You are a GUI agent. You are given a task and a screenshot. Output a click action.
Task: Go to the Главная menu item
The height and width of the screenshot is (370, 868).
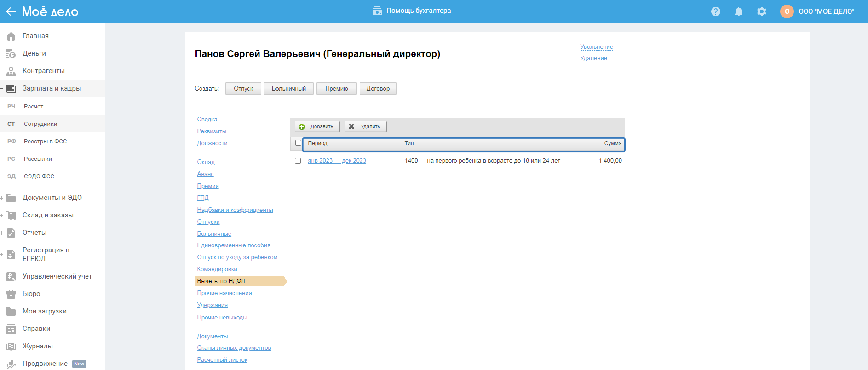(x=52, y=36)
